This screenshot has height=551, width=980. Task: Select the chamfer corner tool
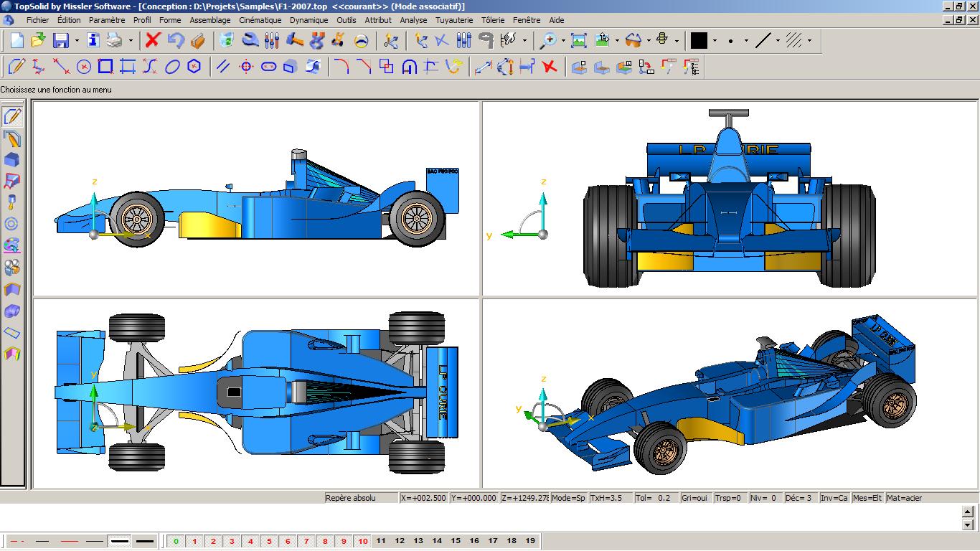pyautogui.click(x=364, y=67)
